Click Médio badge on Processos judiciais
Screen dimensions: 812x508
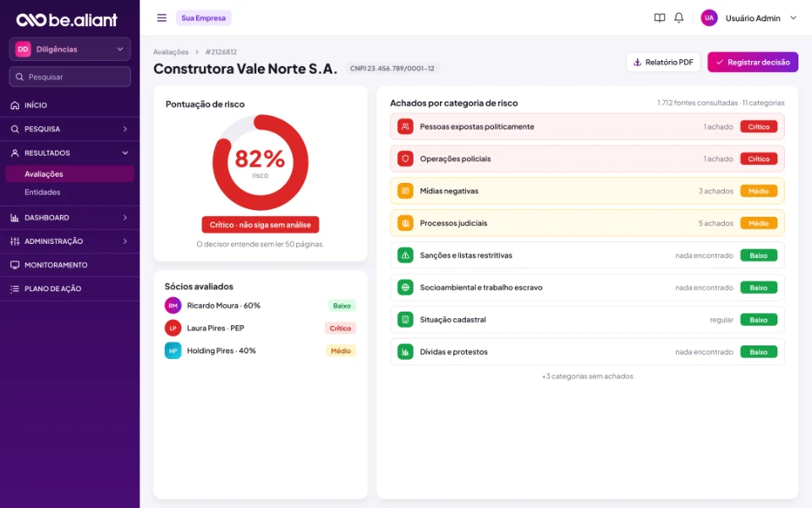click(759, 223)
